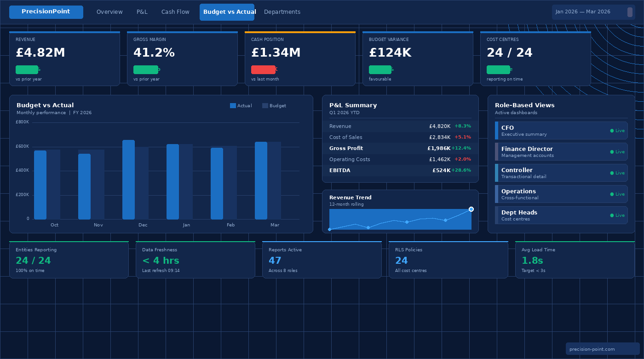Screen dimensions: 644x359
Task: Click the handle inside the date range selector
Action: pyautogui.click(x=630, y=12)
